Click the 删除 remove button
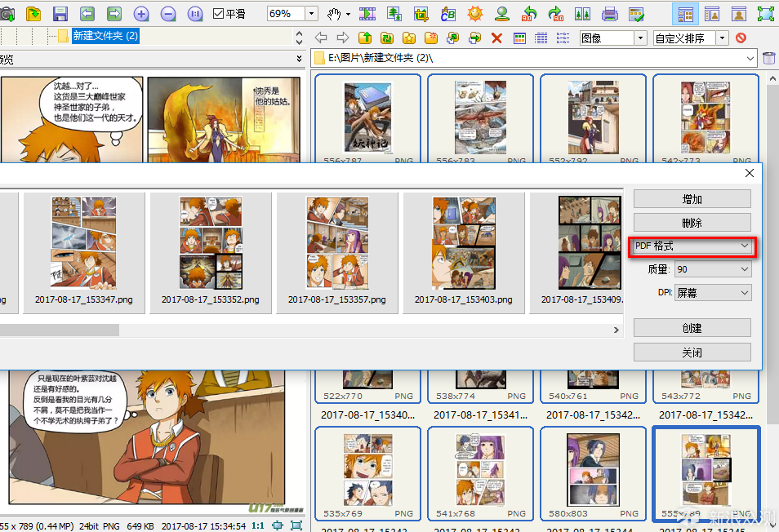Image resolution: width=779 pixels, height=532 pixels. tap(692, 223)
